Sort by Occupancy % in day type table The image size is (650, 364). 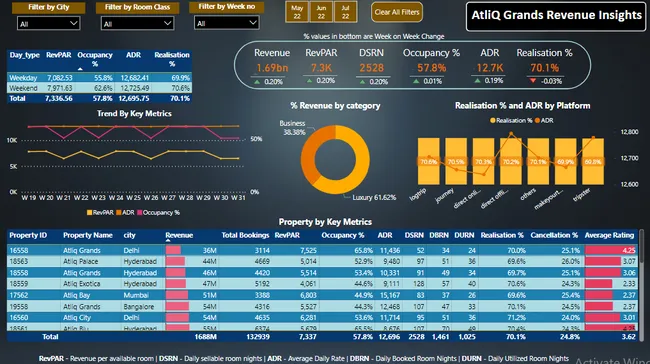tap(95, 59)
